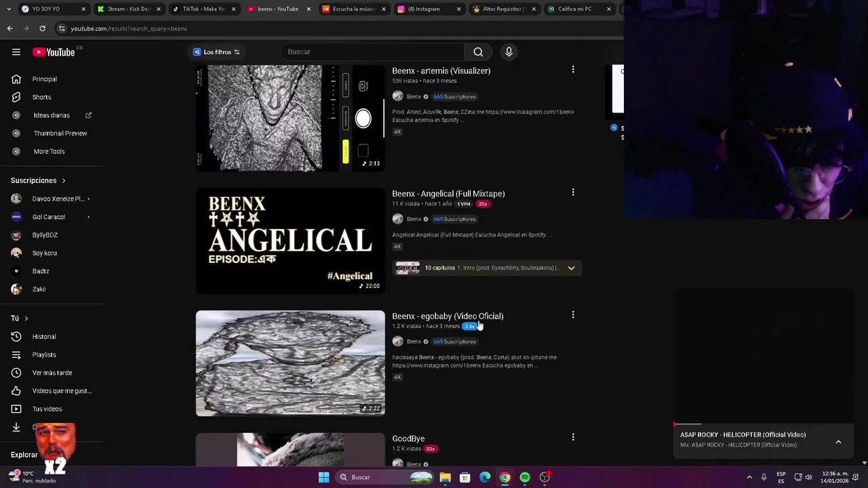The height and width of the screenshot is (488, 868).
Task: View site information icon in address bar
Action: [62, 28]
